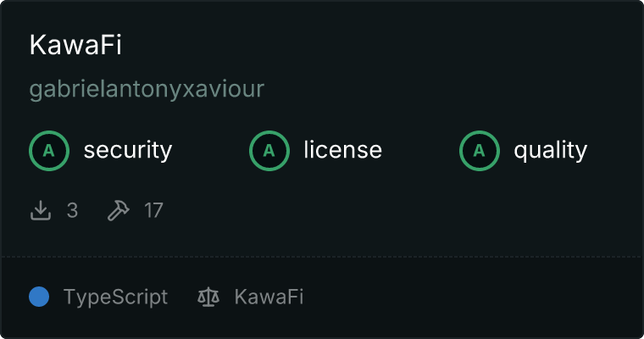Click the hammer tools icon
This screenshot has width=644, height=339.
click(x=119, y=210)
